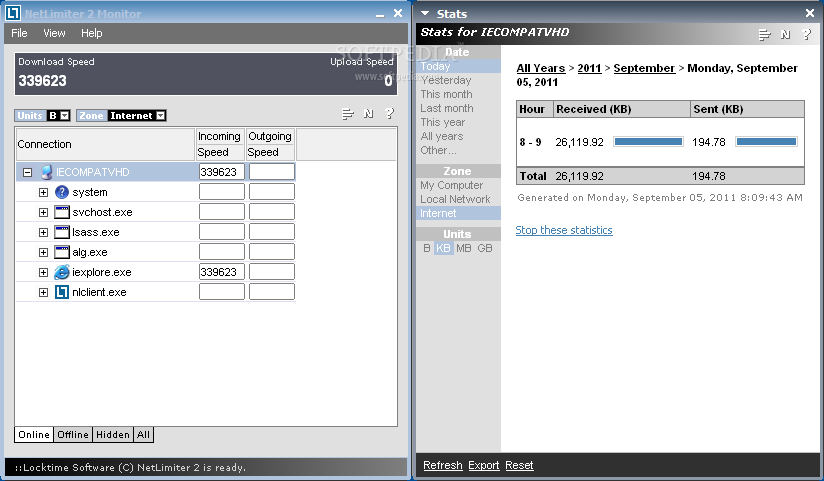Click the Connection column header
The width and height of the screenshot is (824, 481).
105,144
